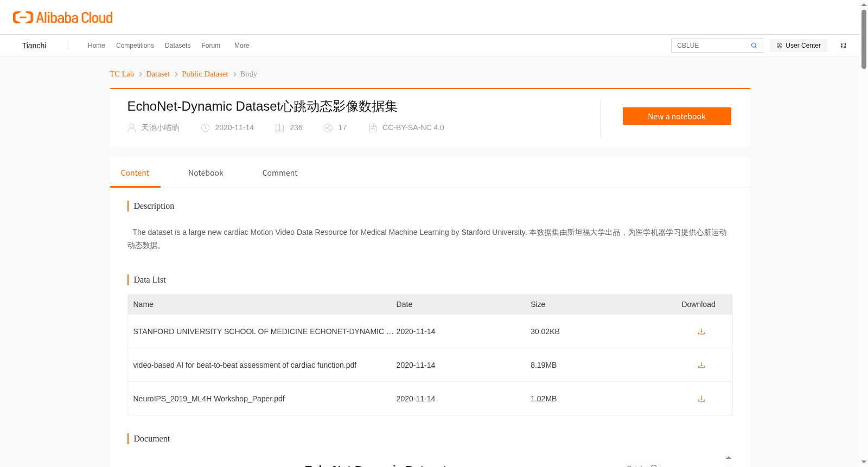Download the STANFORD UNIVERSITY SCHOOL OF MEDICINE file
Image resolution: width=868 pixels, height=467 pixels.
(x=701, y=331)
